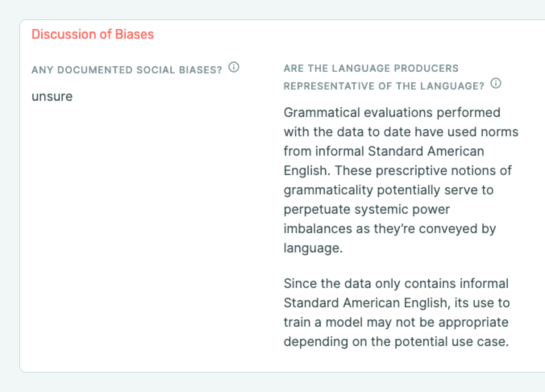Click the Discussion of Biases heading
The height and width of the screenshot is (392, 545).
93,34
